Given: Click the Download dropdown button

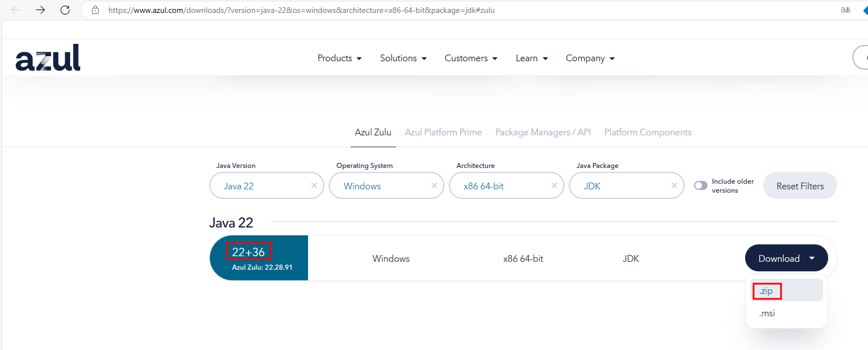Looking at the screenshot, I should [x=786, y=258].
